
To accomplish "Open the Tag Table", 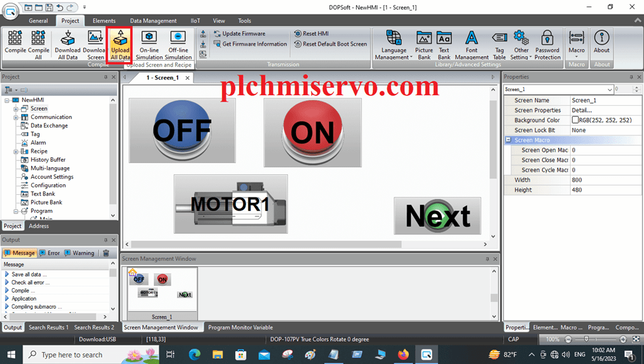I will (x=499, y=44).
